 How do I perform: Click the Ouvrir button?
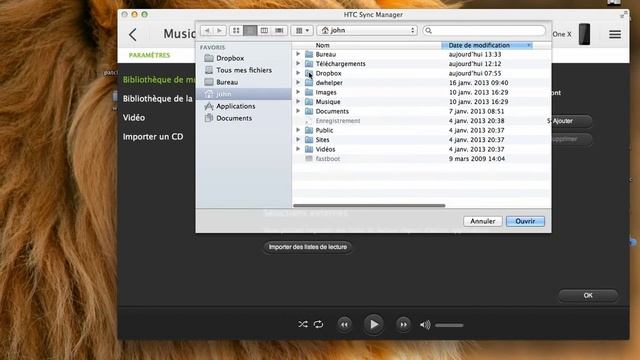pyautogui.click(x=525, y=221)
